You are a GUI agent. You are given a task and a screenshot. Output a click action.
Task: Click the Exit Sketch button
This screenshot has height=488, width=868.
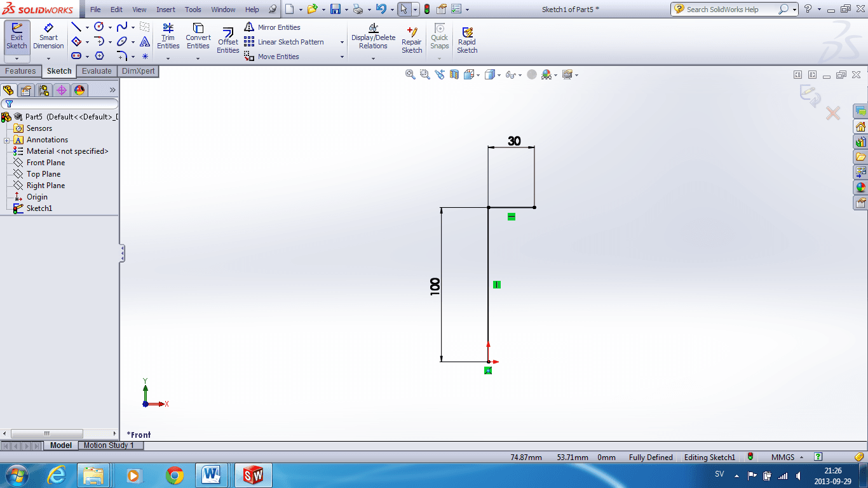click(17, 37)
